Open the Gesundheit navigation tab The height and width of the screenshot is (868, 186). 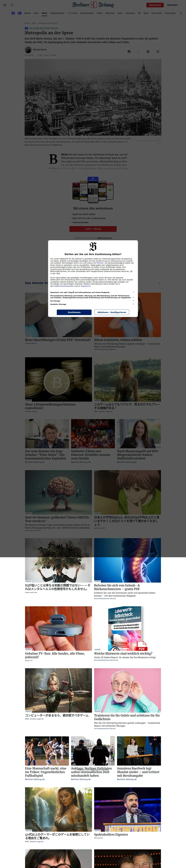tap(156, 13)
